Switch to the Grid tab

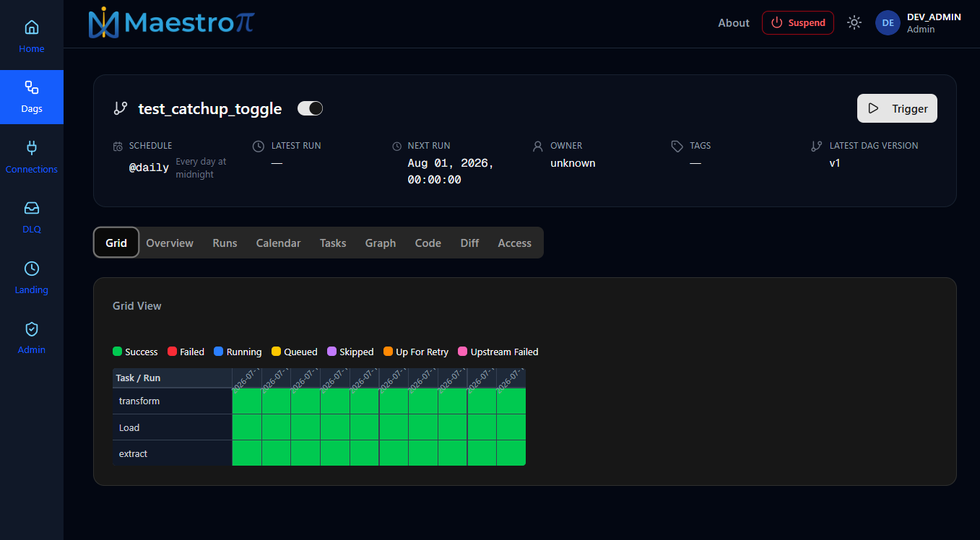coord(116,243)
